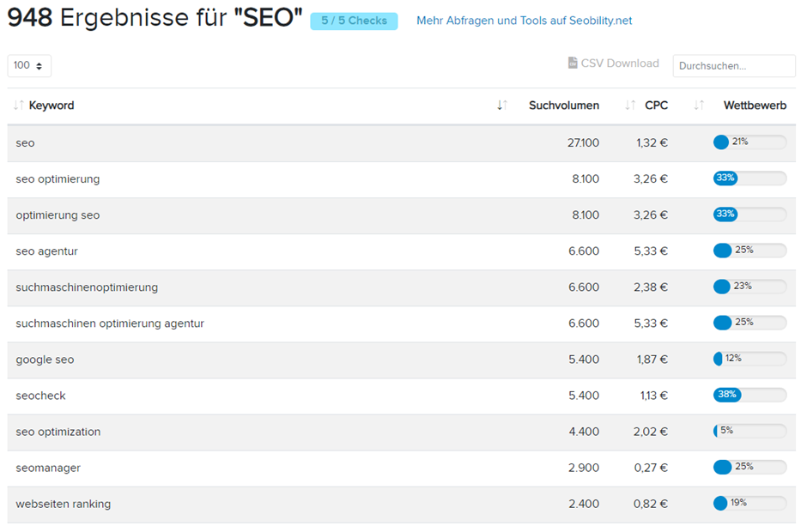
Task: Open the 100 results per page dropdown
Action: click(x=29, y=65)
